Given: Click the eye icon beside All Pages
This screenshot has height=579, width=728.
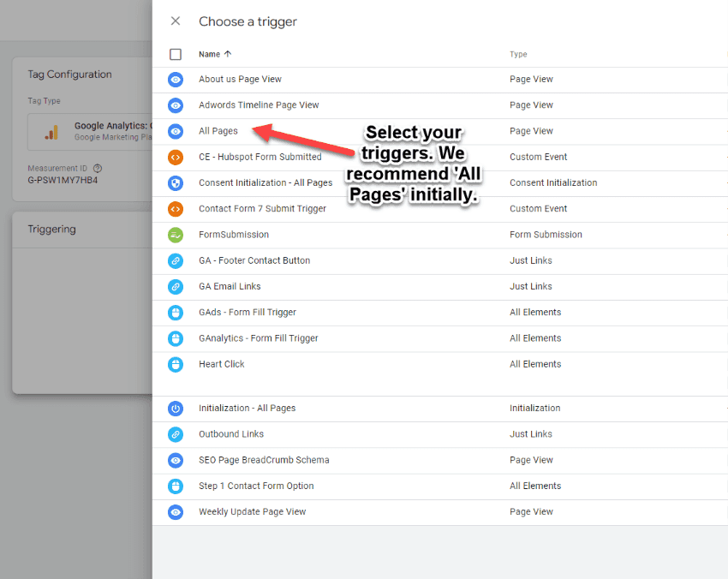Looking at the screenshot, I should [x=176, y=131].
